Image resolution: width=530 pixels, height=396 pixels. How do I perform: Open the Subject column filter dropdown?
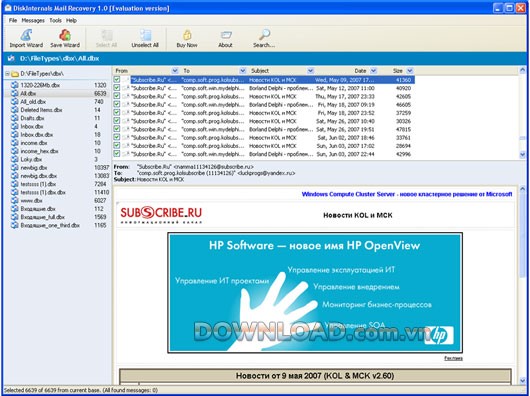pos(311,71)
